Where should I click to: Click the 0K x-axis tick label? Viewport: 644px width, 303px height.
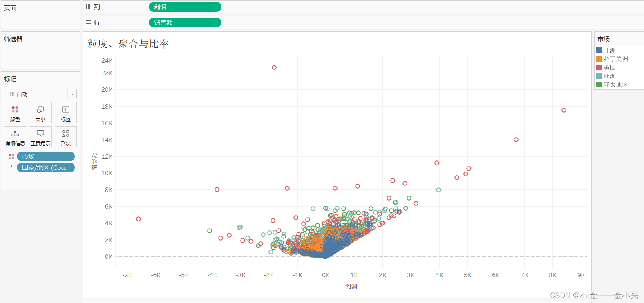coord(326,275)
